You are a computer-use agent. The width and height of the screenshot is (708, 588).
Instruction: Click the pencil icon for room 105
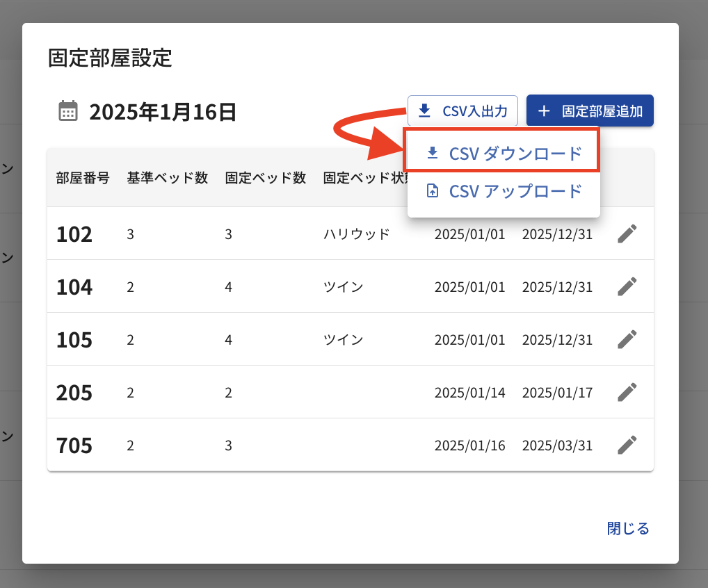pos(627,339)
